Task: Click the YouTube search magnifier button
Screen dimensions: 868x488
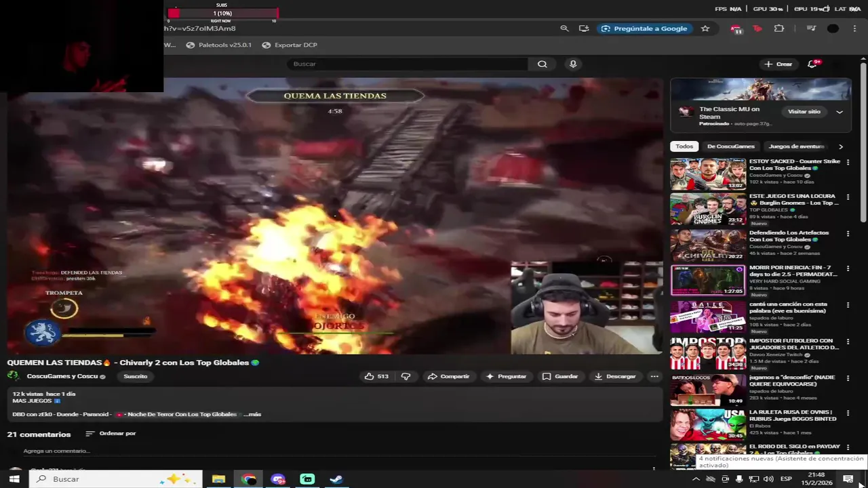Action: pyautogui.click(x=542, y=64)
